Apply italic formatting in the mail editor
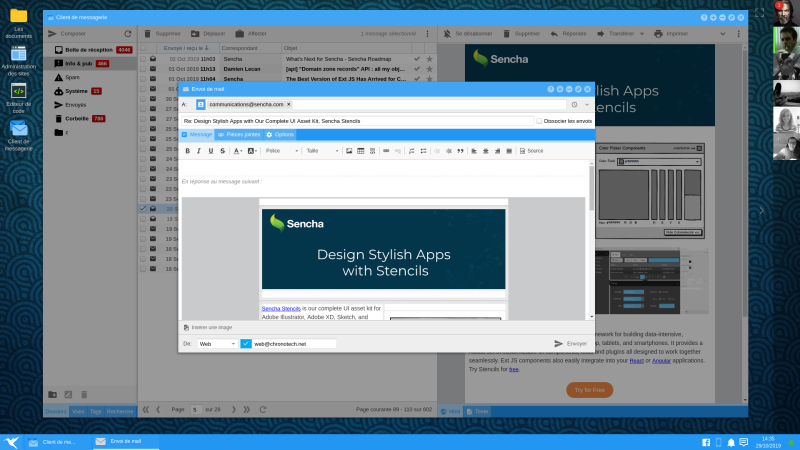 [x=199, y=151]
